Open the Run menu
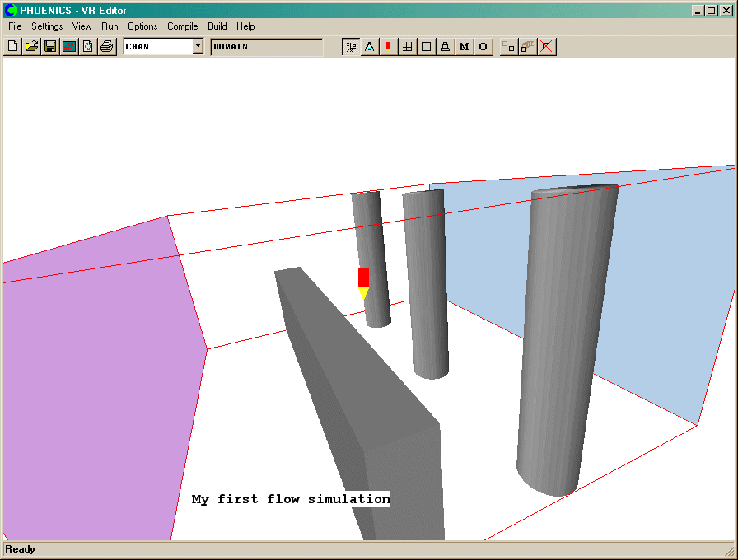 [110, 26]
